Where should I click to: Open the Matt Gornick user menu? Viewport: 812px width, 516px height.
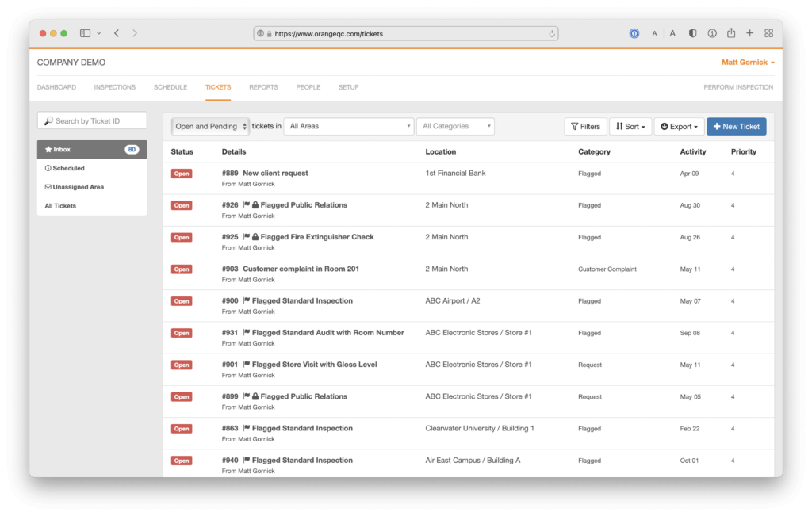click(x=747, y=63)
